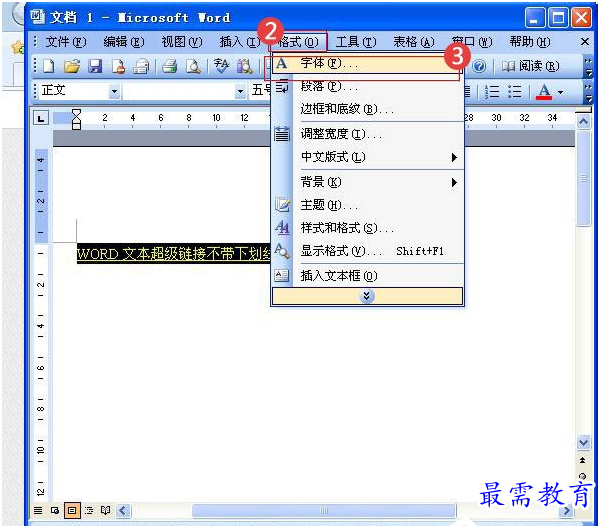The width and height of the screenshot is (601, 526).
Task: Open the 帮助(H) menu
Action: click(530, 41)
